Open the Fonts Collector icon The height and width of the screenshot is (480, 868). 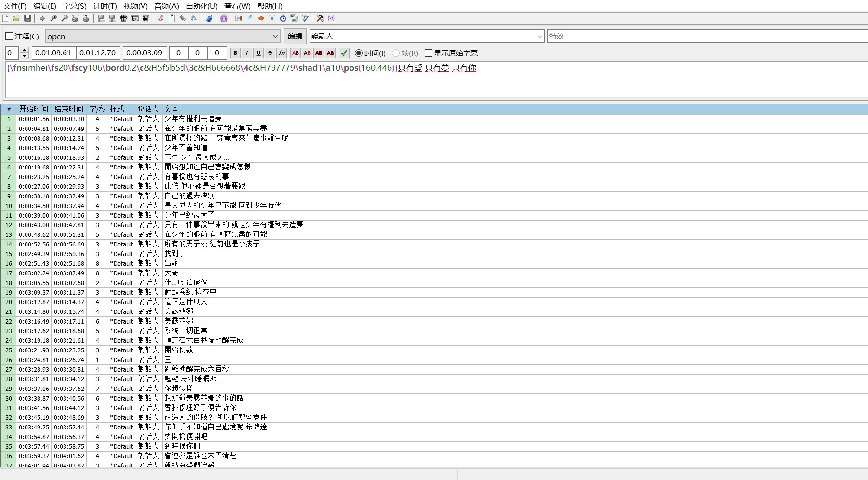click(194, 18)
